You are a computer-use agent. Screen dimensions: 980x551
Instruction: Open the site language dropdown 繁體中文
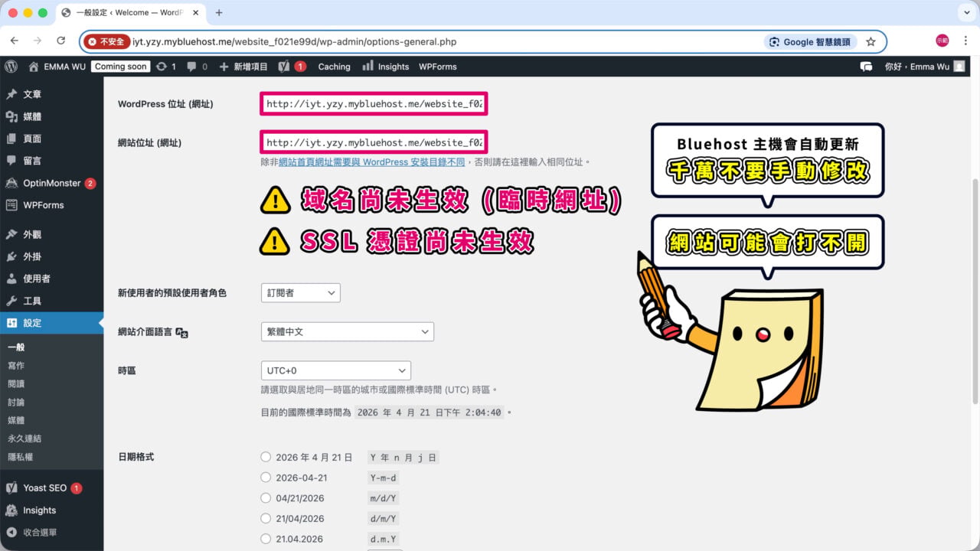(348, 331)
